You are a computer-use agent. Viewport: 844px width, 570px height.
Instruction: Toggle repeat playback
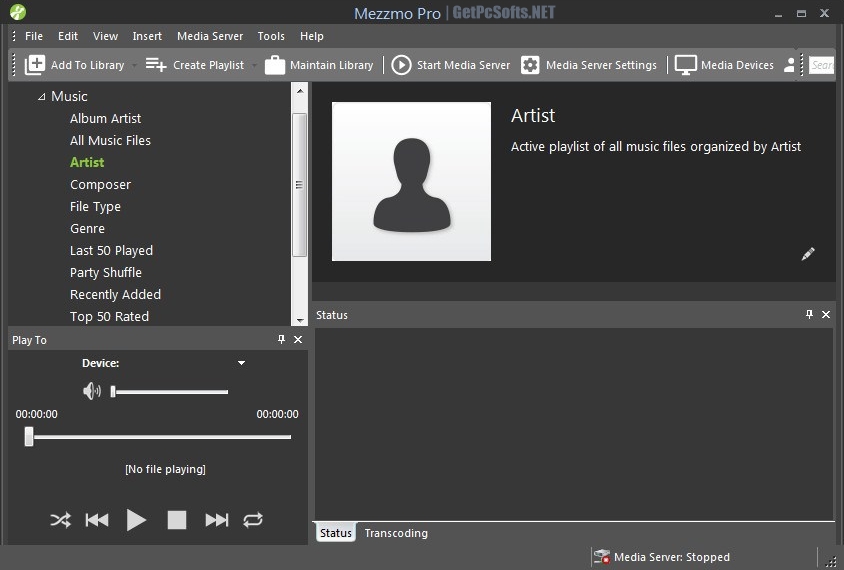[x=253, y=520]
